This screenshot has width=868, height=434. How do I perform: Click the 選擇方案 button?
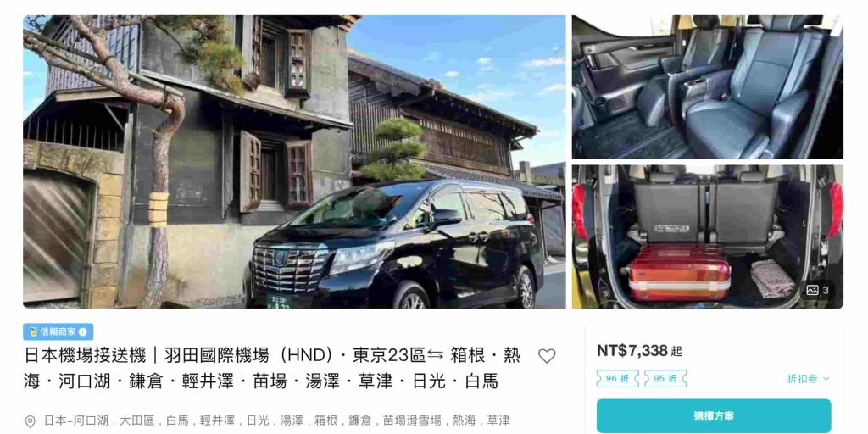[x=714, y=415]
